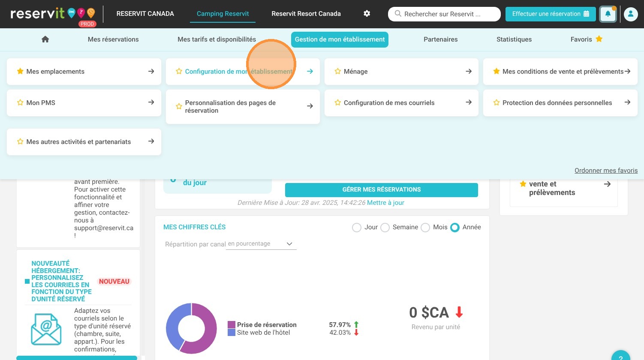Click the 0 $CA revenue figure
This screenshot has width=644, height=360.
click(429, 312)
